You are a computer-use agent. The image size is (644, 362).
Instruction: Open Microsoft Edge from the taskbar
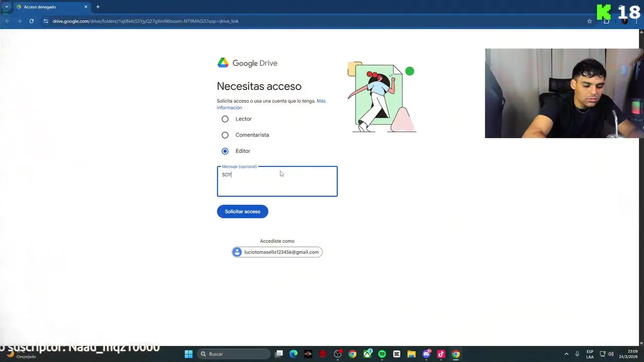tap(294, 354)
